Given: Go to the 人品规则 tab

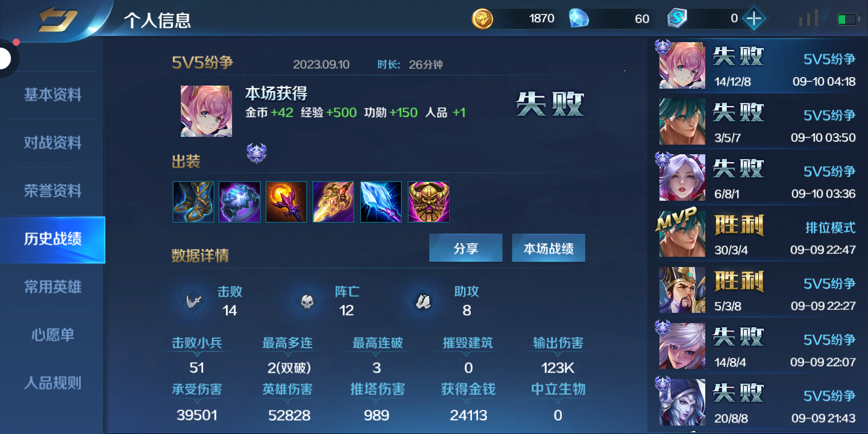Looking at the screenshot, I should (x=52, y=383).
